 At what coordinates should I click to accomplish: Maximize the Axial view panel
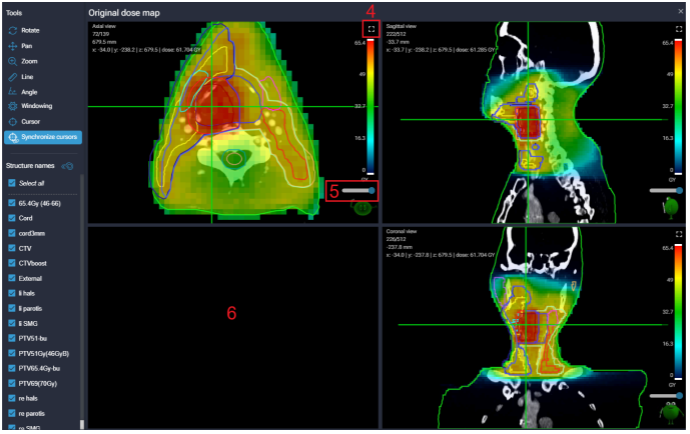pyautogui.click(x=372, y=30)
